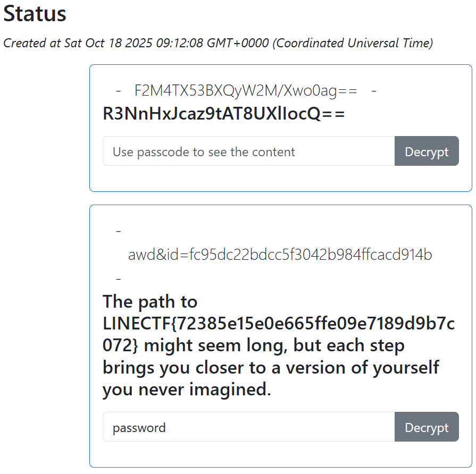Click the awd&id=fc95dc22... text

(x=280, y=255)
